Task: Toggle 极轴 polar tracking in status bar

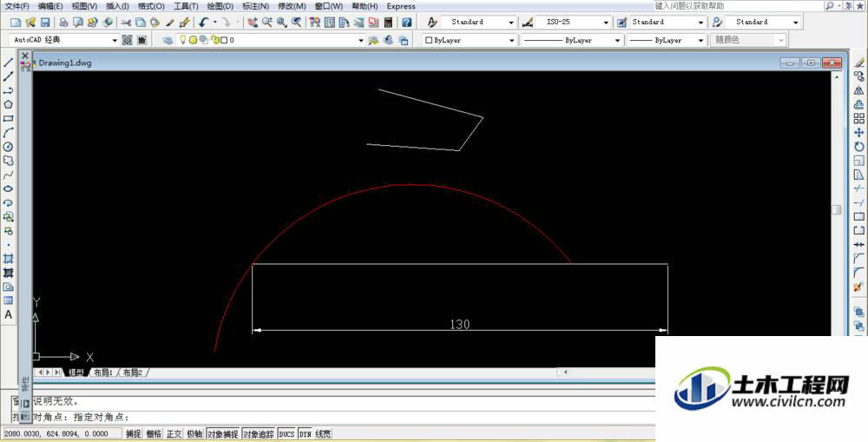Action: 194,434
